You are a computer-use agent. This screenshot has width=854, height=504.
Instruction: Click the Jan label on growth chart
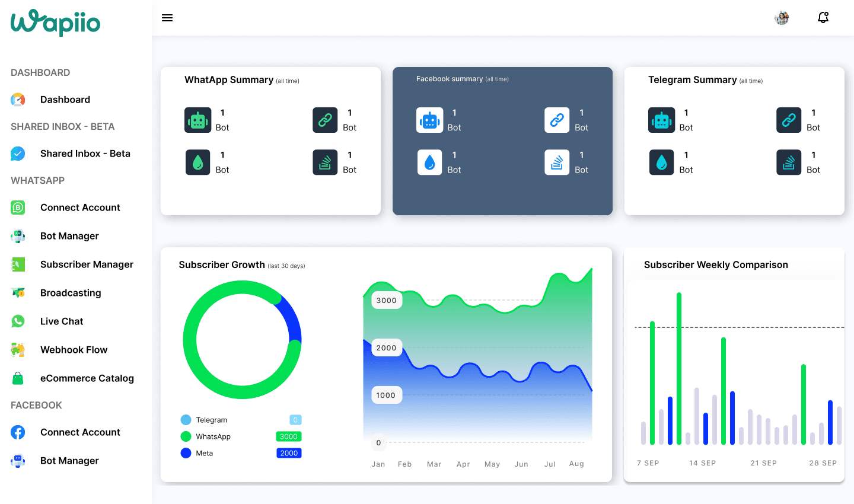pyautogui.click(x=378, y=464)
